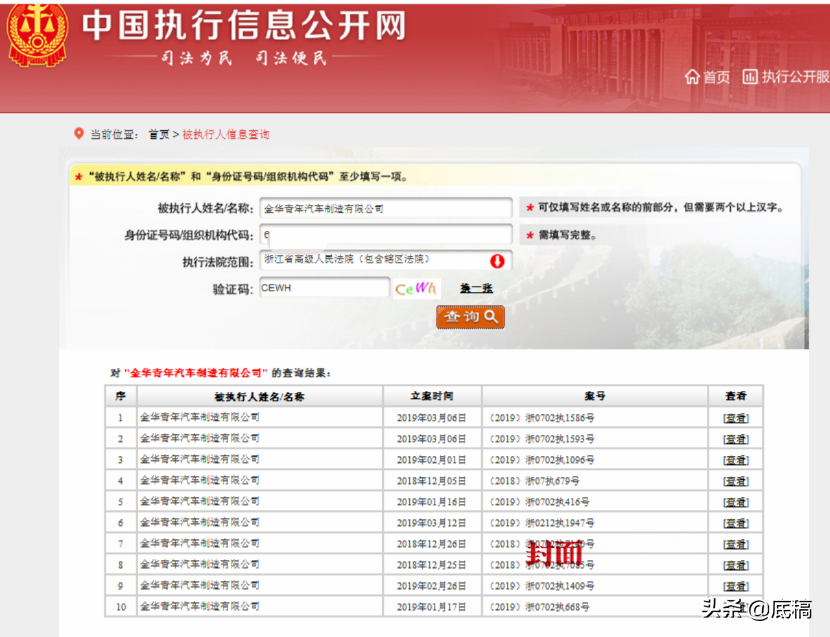Click 查看 for result row 5
Image resolution: width=830 pixels, height=637 pixels.
coord(736,502)
